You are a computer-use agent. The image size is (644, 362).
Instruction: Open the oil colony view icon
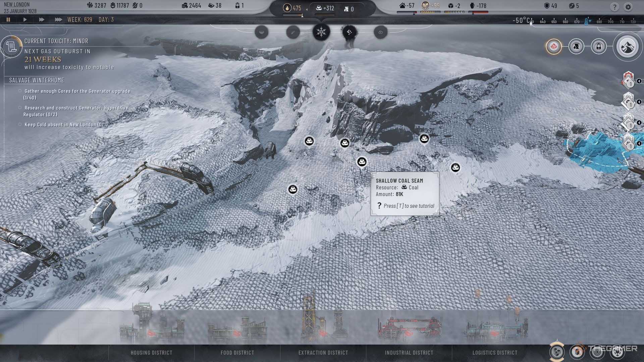(576, 46)
